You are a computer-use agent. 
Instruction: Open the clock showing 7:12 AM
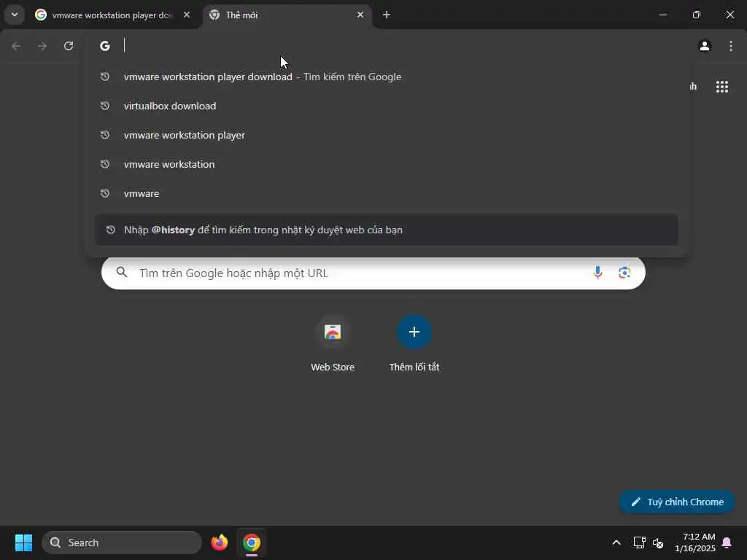(x=694, y=542)
